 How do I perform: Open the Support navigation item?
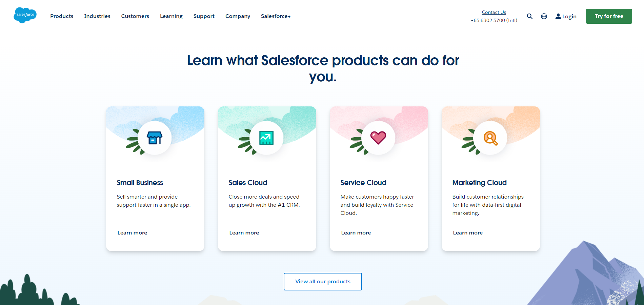[x=204, y=16]
